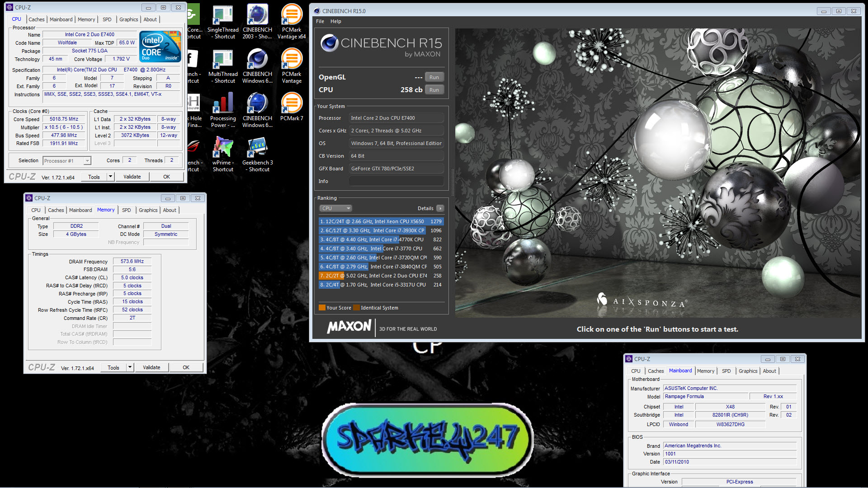Screen dimensions: 868x488
Task: Expand Tools dropdown arrow in Memory window
Action: point(130,367)
